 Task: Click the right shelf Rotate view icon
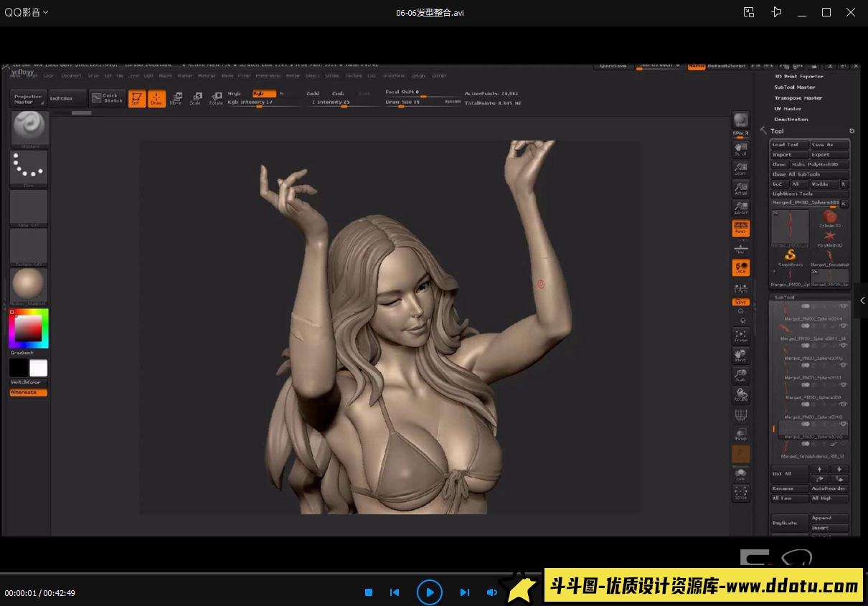coord(741,394)
